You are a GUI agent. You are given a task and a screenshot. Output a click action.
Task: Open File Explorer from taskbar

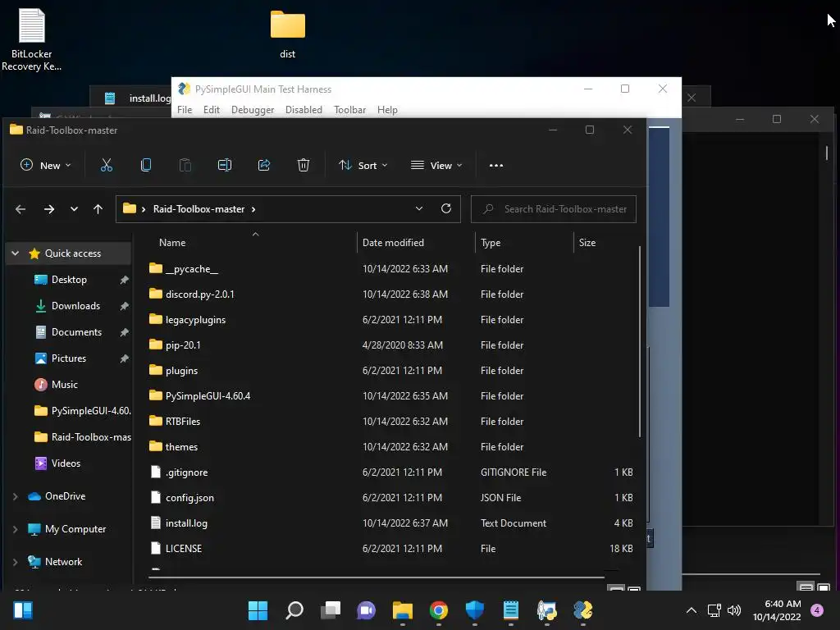[402, 610]
